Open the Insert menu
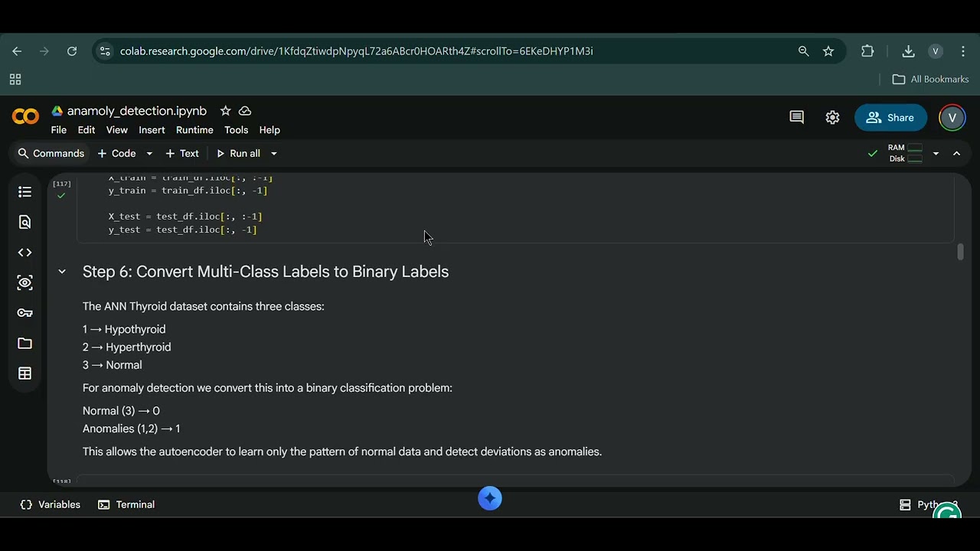 152,130
